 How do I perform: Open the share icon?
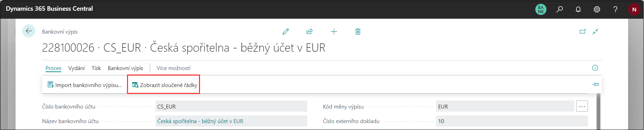310,32
